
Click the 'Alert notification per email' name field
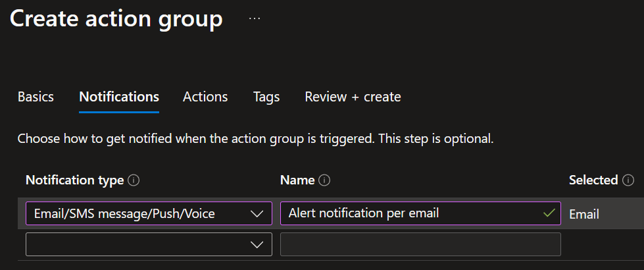pos(408,213)
